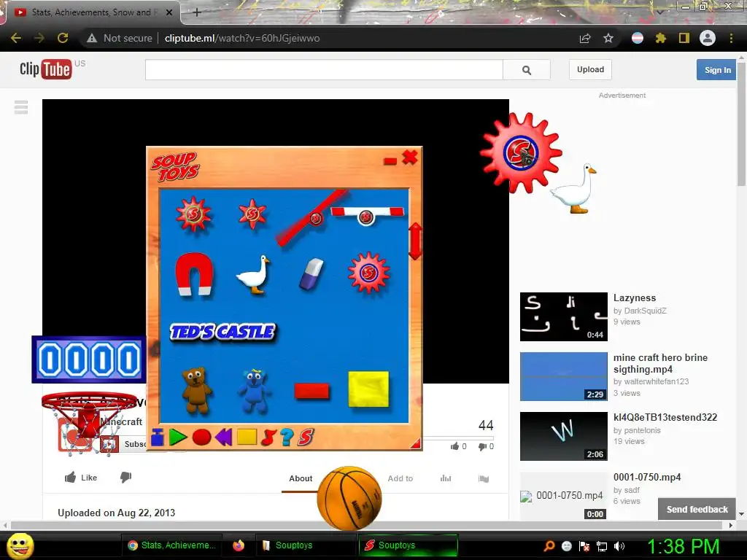The width and height of the screenshot is (747, 560).
Task: Click the large red cog on the desktop
Action: [x=521, y=153]
